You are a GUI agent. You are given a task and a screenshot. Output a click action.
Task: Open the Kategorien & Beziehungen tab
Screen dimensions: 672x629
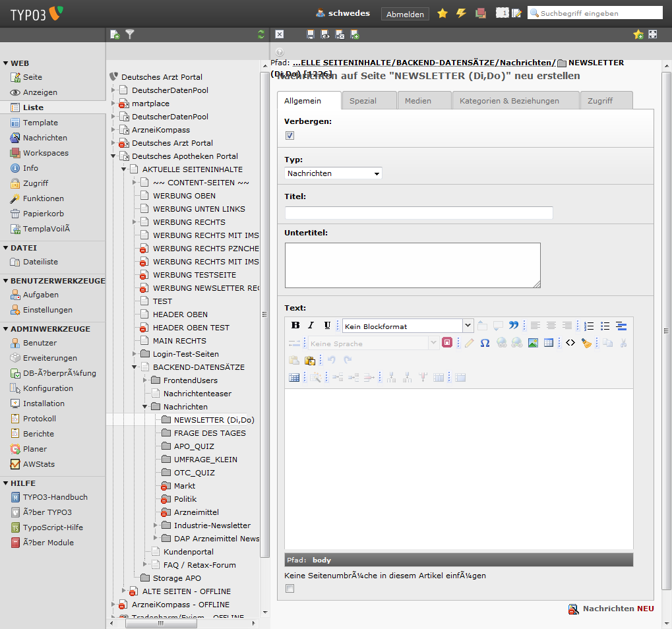point(509,101)
